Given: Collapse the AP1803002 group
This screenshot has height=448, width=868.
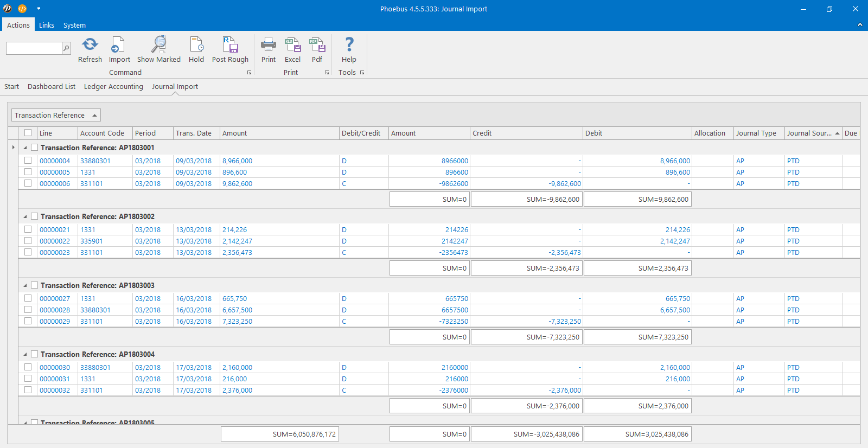Looking at the screenshot, I should coord(25,216).
